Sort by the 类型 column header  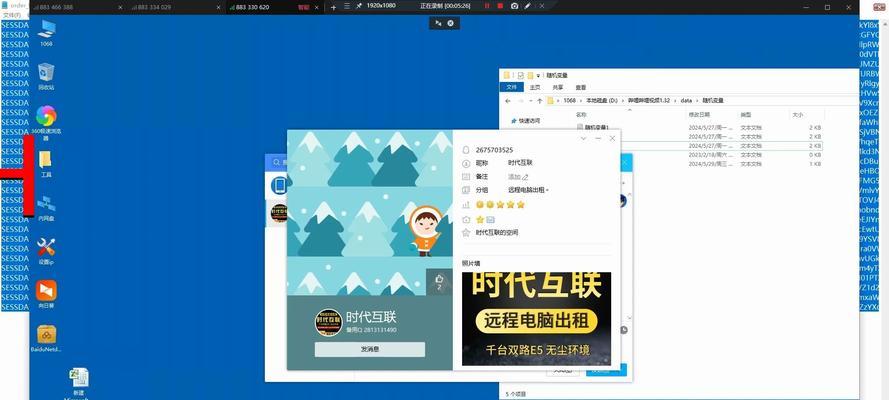tap(746, 115)
